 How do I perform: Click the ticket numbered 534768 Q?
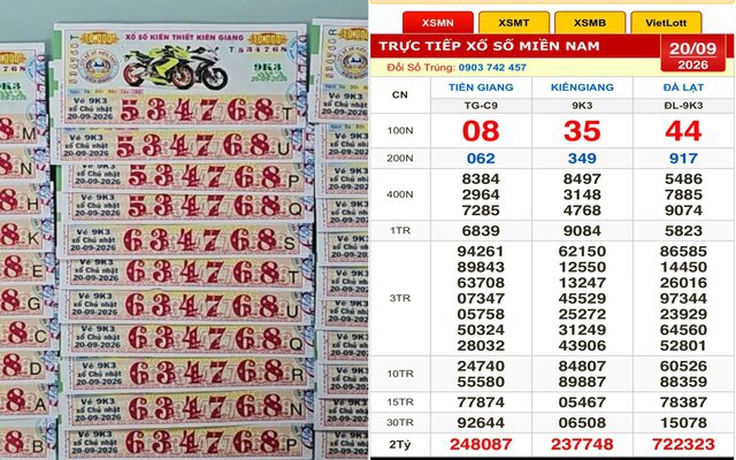(184, 206)
